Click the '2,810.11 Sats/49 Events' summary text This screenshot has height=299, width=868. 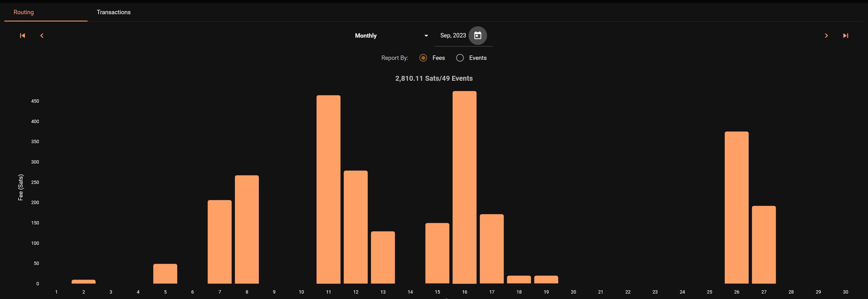pos(434,78)
